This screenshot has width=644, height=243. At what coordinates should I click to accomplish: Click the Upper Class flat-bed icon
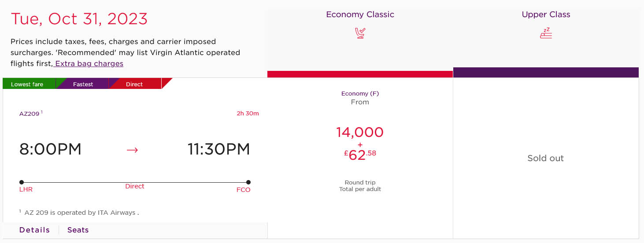(546, 33)
